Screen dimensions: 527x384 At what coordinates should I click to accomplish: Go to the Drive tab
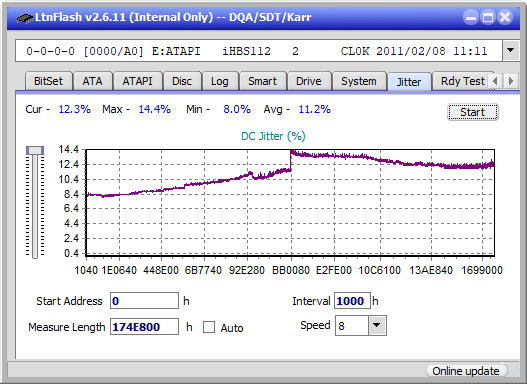click(x=309, y=81)
